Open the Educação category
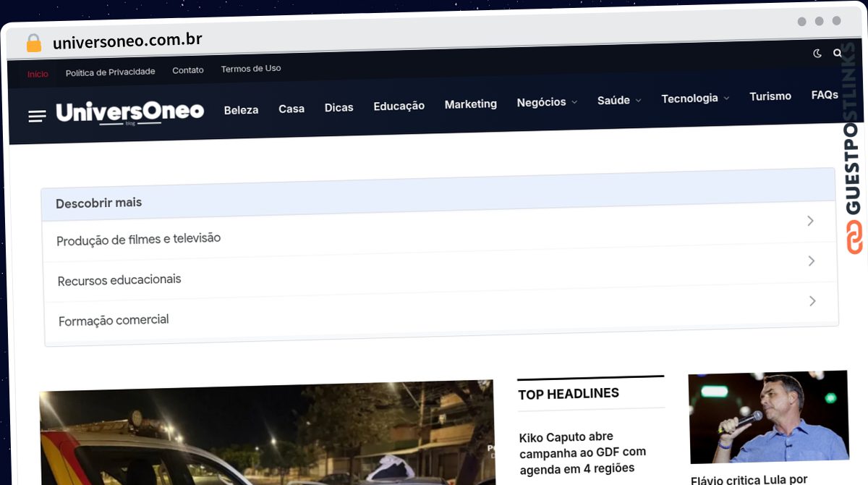868x485 pixels. click(x=399, y=106)
